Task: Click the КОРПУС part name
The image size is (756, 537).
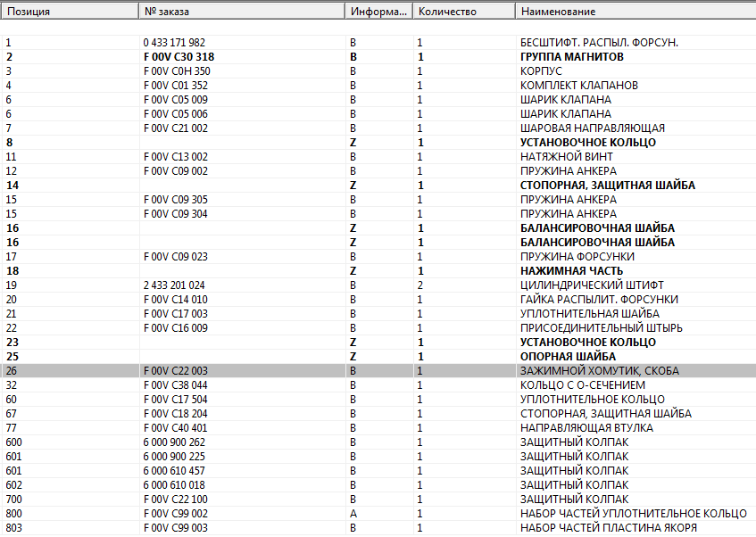Action: click(x=541, y=71)
